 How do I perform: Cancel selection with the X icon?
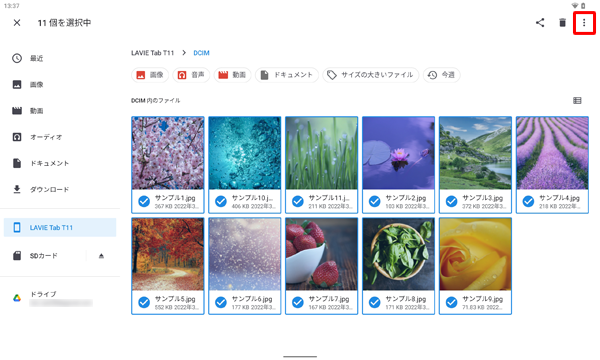[x=17, y=23]
